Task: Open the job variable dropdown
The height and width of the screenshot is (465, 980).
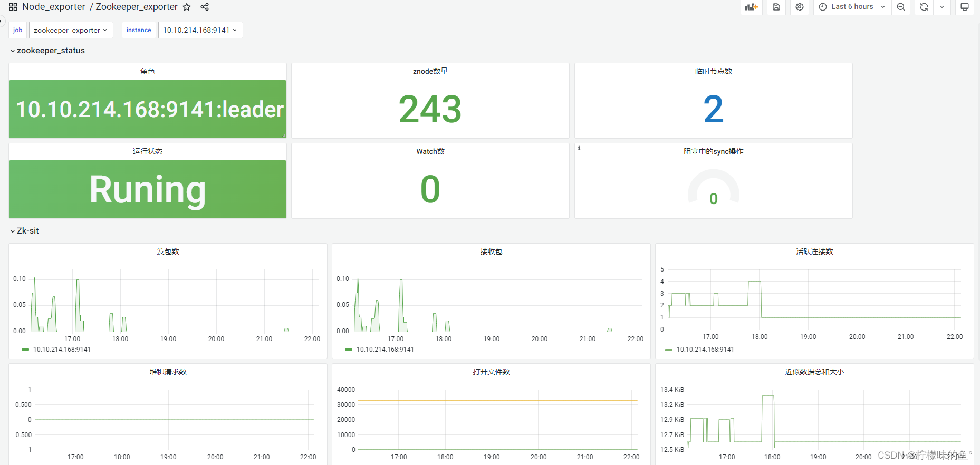Action: click(x=71, y=30)
